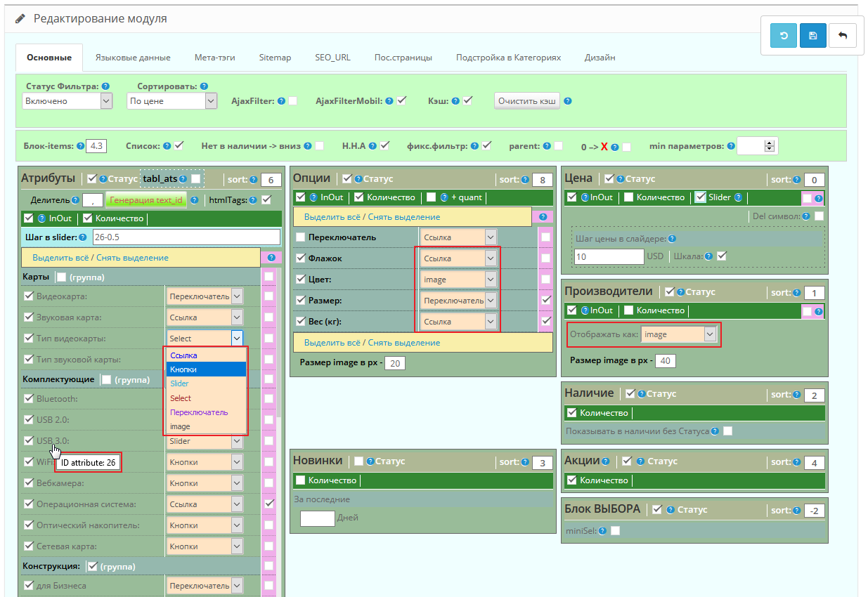
Task: Open the Сортировать dropdown showing По цене
Action: (172, 101)
